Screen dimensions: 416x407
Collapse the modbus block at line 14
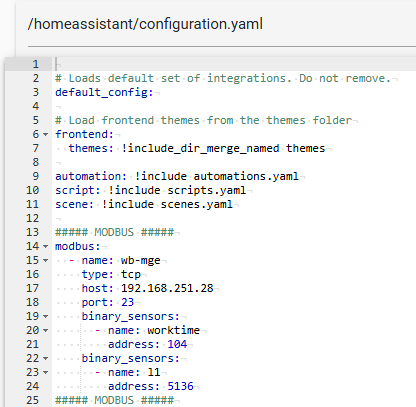(45, 246)
